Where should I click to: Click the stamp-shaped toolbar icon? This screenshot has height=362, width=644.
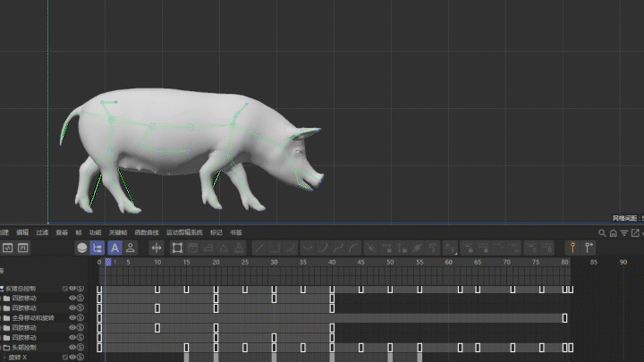tap(239, 248)
